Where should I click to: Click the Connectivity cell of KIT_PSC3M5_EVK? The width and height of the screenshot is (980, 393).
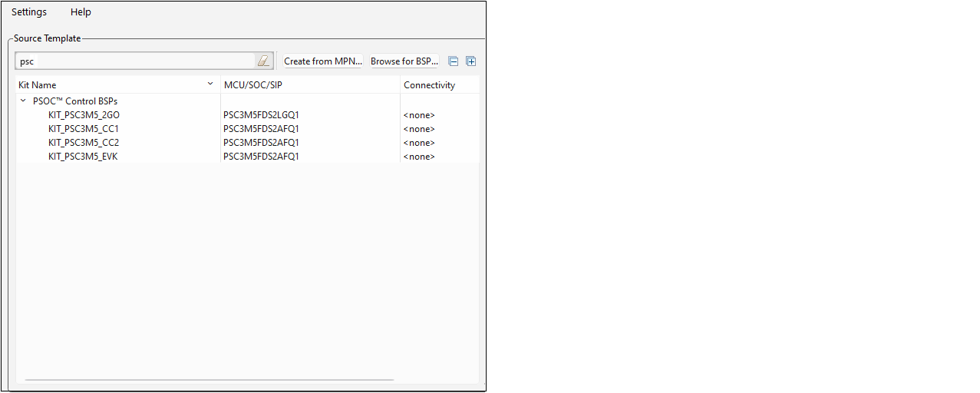pyautogui.click(x=419, y=157)
